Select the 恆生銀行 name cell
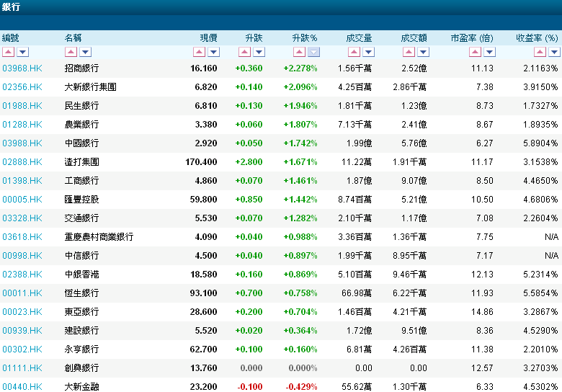Viewport: 562px width, 392px height. [x=81, y=293]
